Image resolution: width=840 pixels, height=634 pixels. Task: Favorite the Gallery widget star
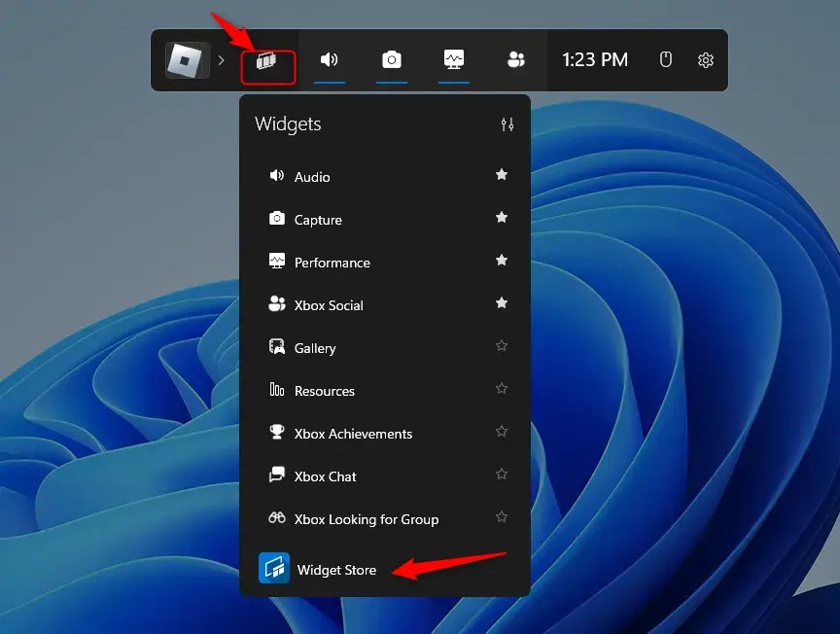(502, 345)
